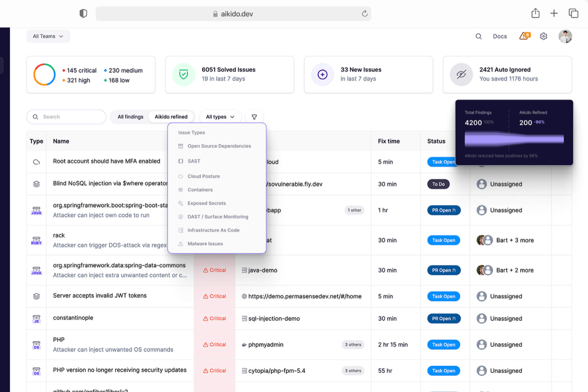Select the SAST issue type
The height and width of the screenshot is (392, 588).
(194, 161)
